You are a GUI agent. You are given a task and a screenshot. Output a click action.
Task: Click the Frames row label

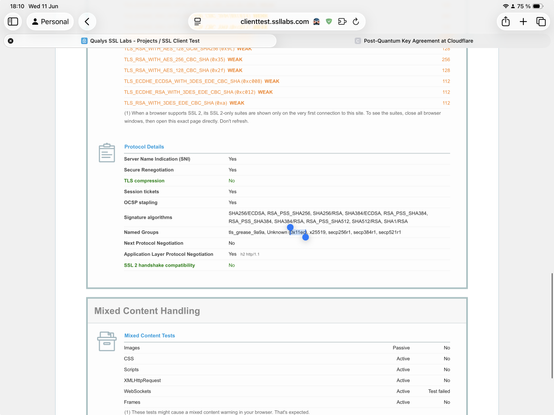[x=132, y=402]
